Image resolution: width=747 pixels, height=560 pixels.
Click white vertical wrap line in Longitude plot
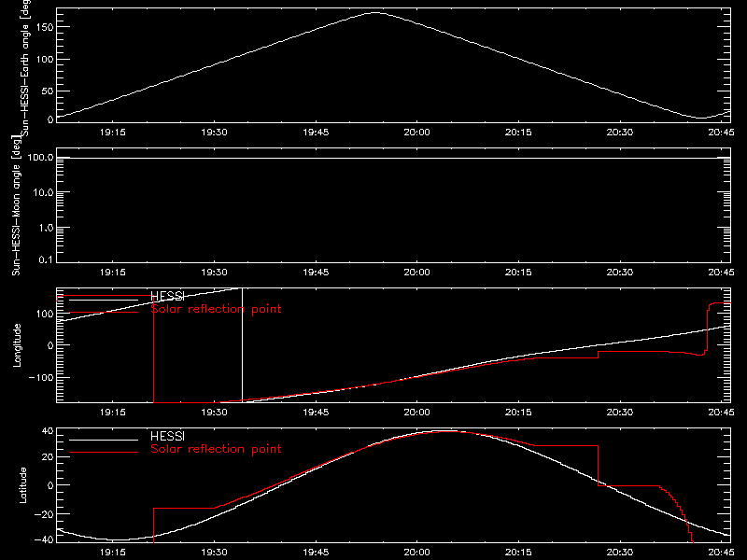pyautogui.click(x=243, y=344)
